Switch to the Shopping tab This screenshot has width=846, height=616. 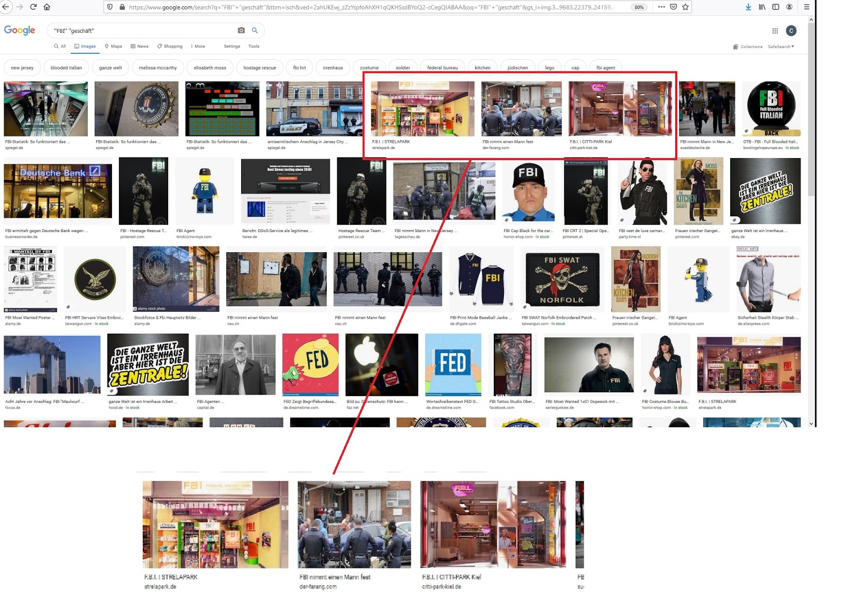click(170, 46)
